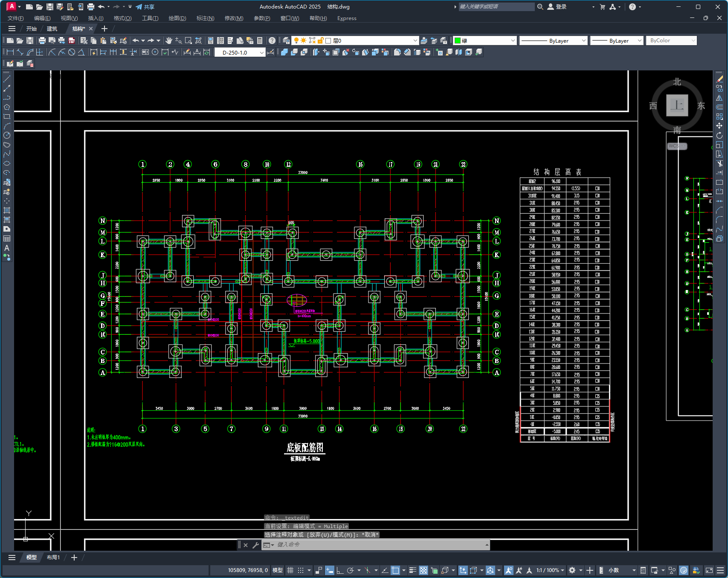728x578 pixels.
Task: Click the Dimension Text Edit icon
Action: click(197, 52)
